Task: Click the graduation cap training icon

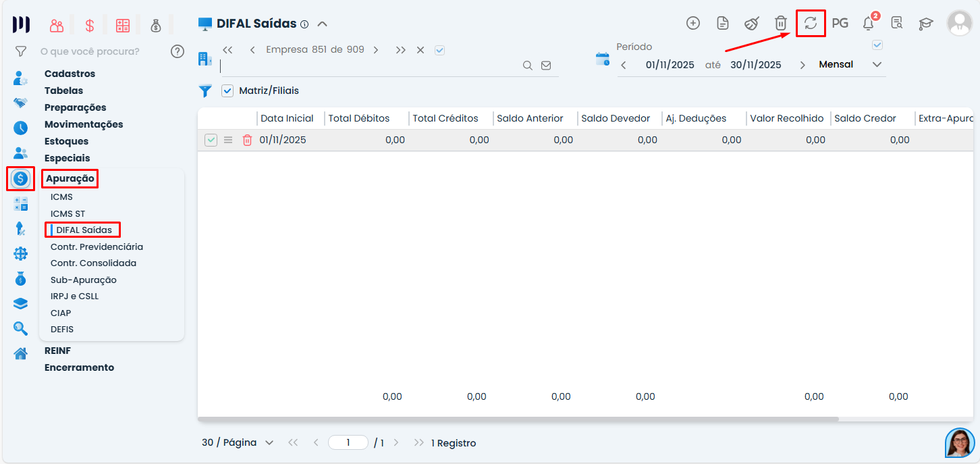Action: 925,24
